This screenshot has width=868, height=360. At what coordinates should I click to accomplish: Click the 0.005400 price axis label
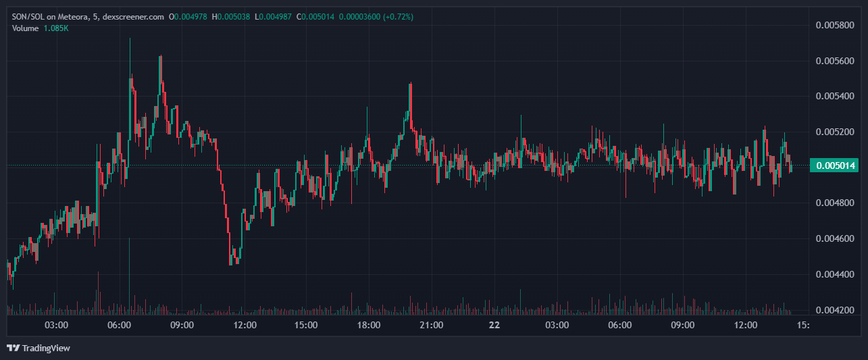[x=836, y=96]
